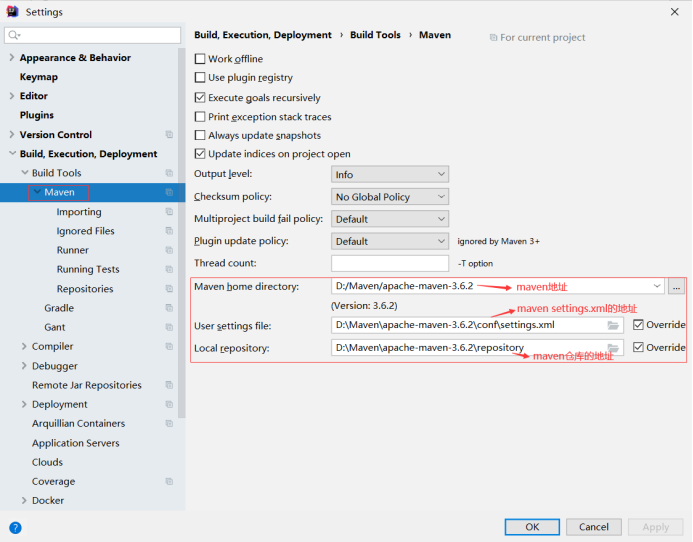Screen dimensions: 693x542
Task: Expand the Version Control section
Action: (x=11, y=134)
